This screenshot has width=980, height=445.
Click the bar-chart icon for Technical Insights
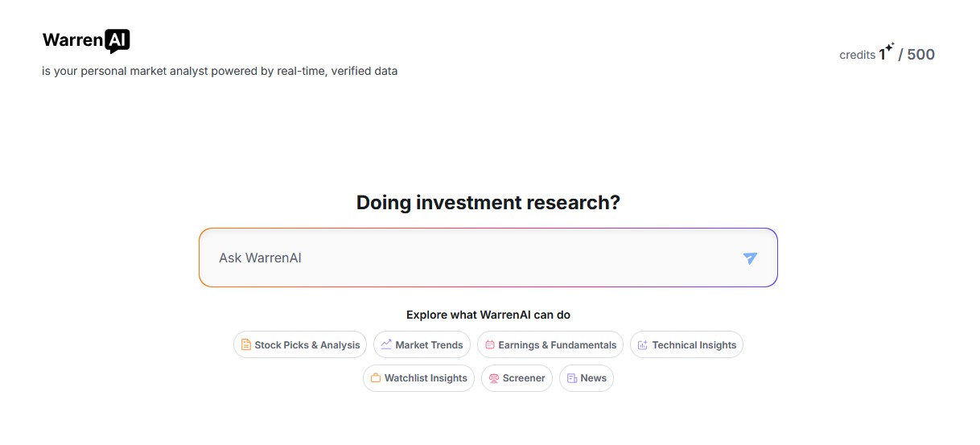pyautogui.click(x=642, y=345)
